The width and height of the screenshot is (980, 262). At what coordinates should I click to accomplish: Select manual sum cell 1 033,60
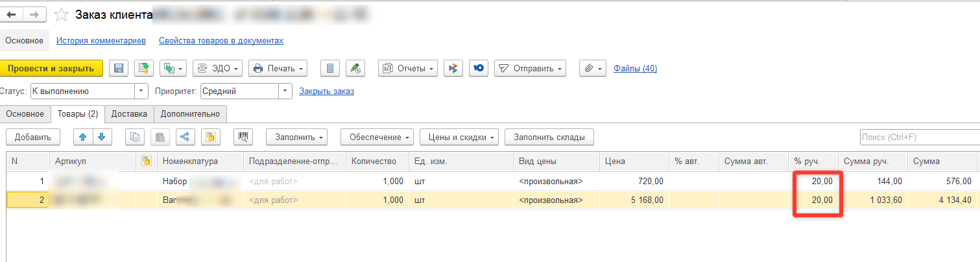tap(872, 200)
